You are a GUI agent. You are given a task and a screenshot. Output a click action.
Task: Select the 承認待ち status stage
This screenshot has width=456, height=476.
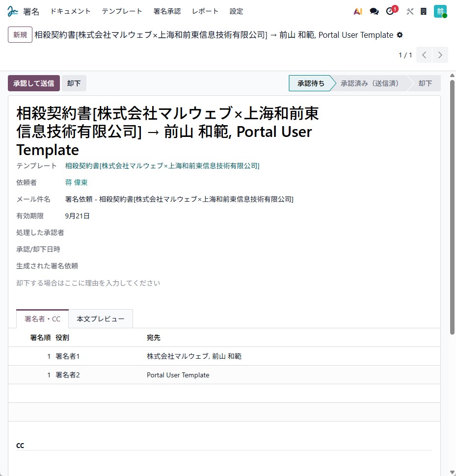point(311,83)
